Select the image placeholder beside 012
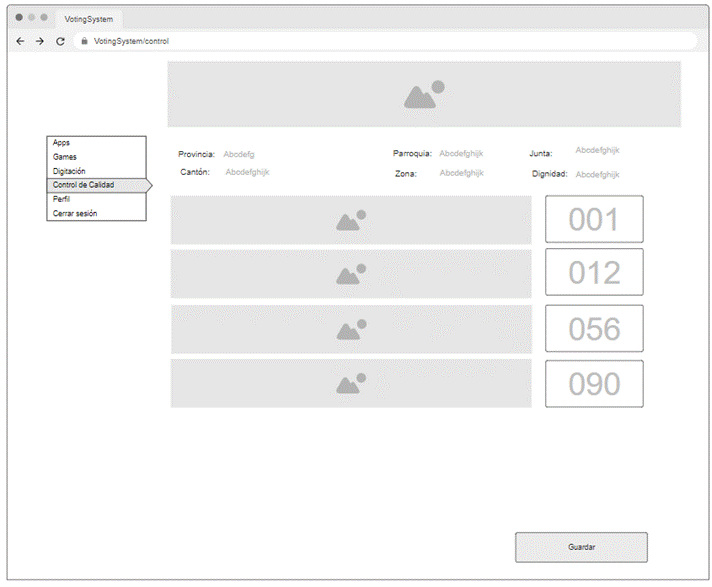This screenshot has width=712, height=587. coord(350,274)
